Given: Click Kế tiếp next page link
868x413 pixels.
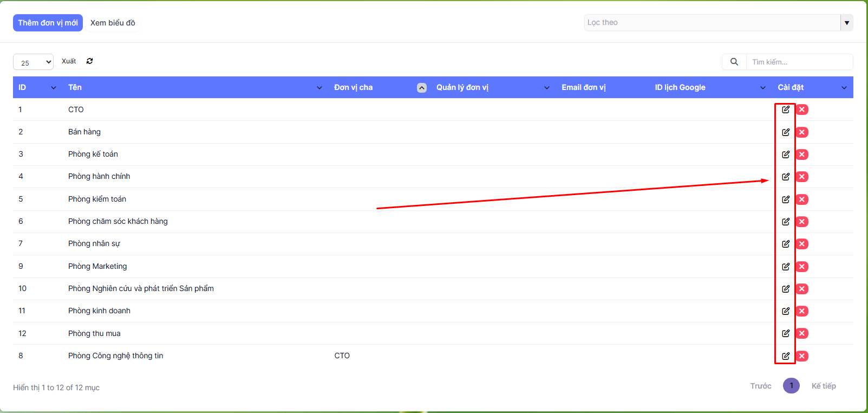Looking at the screenshot, I should tap(823, 386).
